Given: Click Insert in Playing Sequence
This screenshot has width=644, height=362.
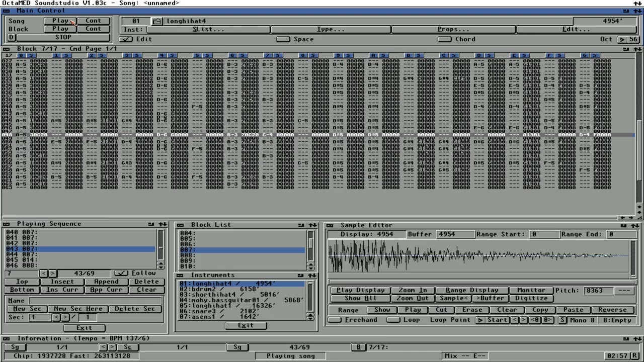Looking at the screenshot, I should pos(62,282).
